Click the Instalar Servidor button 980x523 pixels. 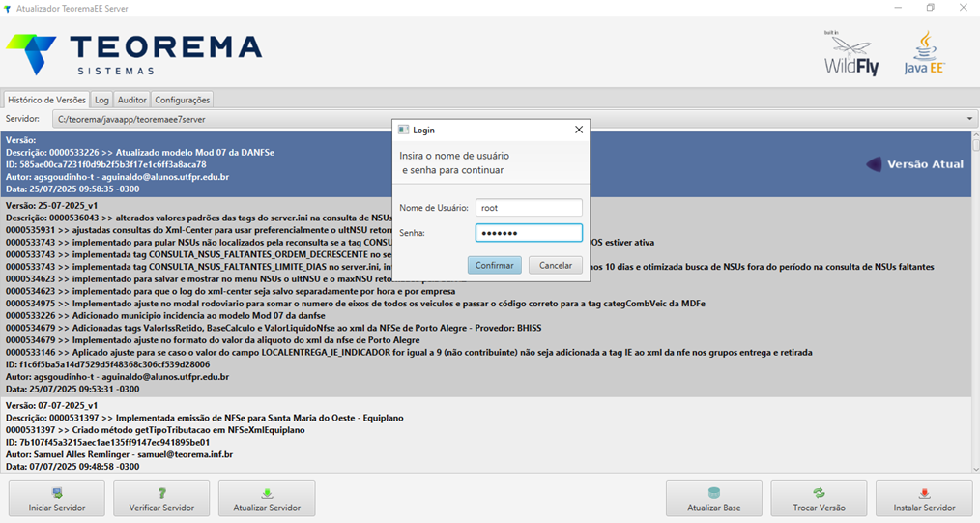(924, 499)
